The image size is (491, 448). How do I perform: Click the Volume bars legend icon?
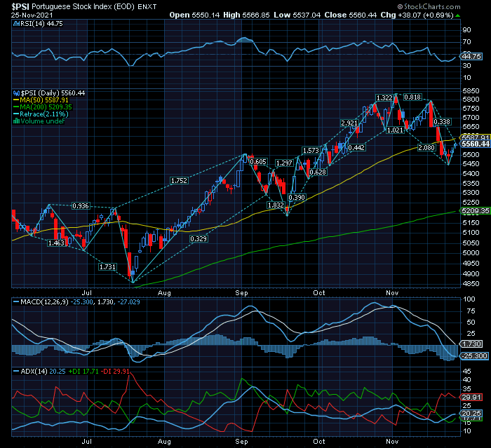pos(16,121)
